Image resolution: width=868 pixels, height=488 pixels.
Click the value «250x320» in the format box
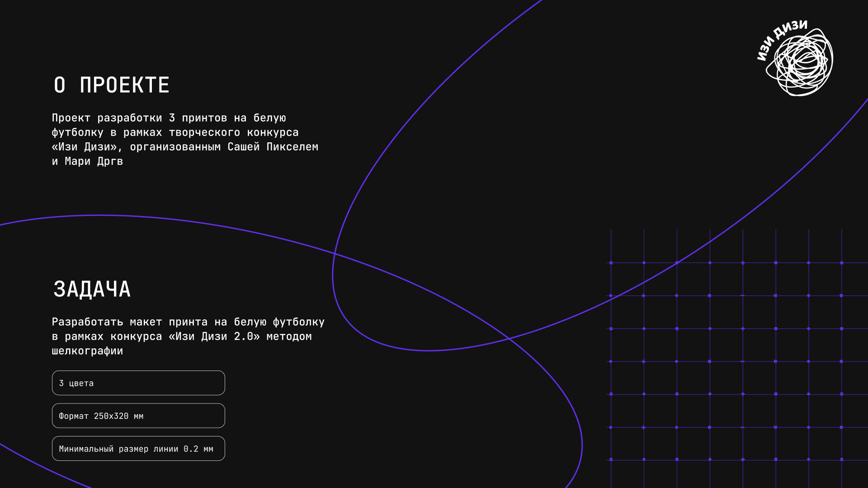111,416
